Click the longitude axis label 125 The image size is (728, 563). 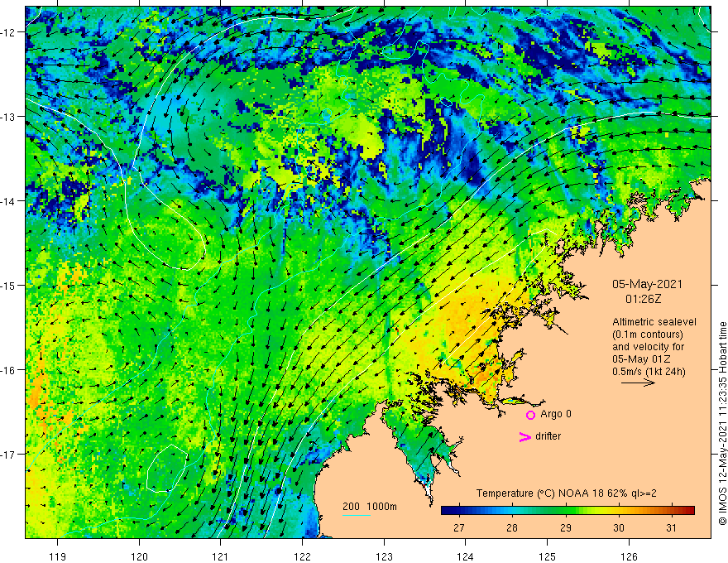pyautogui.click(x=547, y=556)
